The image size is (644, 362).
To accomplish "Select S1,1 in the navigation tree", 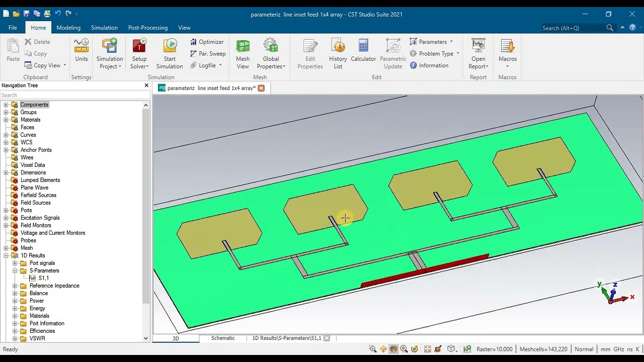I will pos(44,278).
